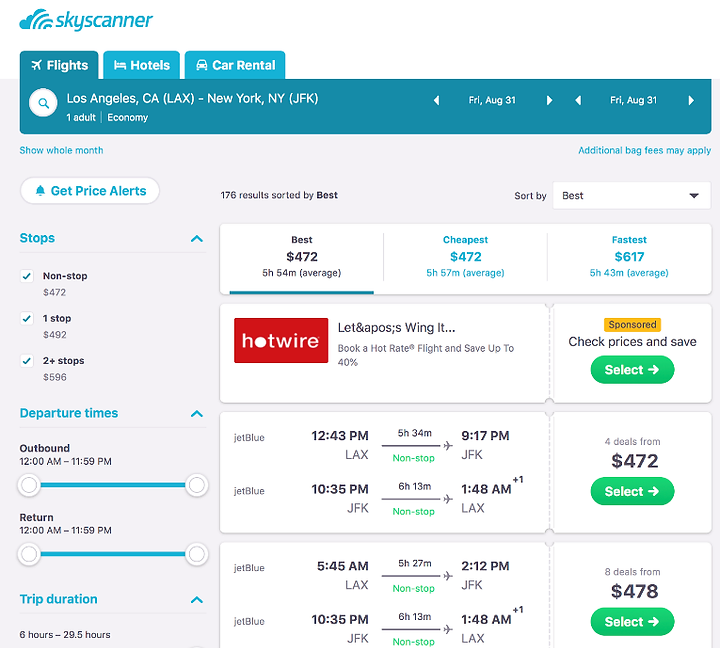Screen dimensions: 720x648
Task: Uncheck the Non-stop filter
Action: 27,276
